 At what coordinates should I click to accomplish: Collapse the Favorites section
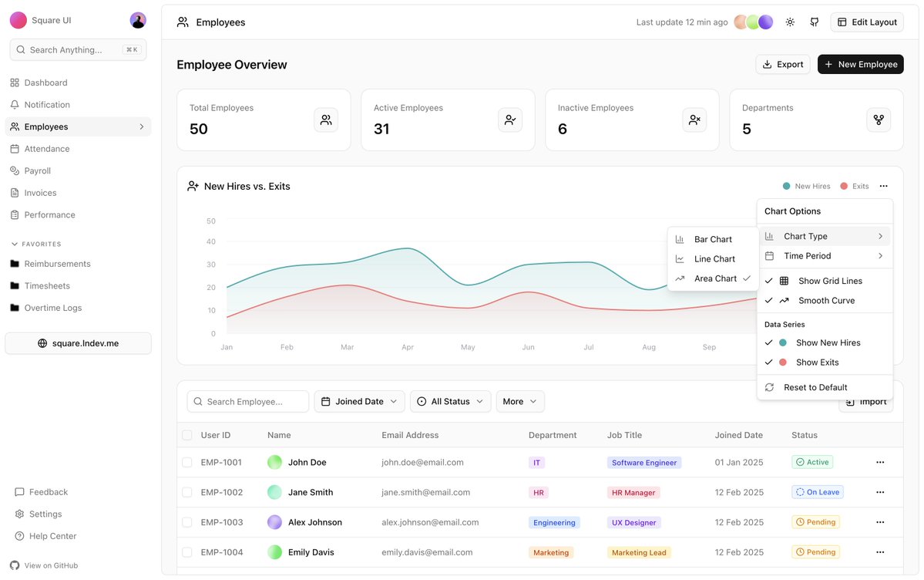pos(36,244)
